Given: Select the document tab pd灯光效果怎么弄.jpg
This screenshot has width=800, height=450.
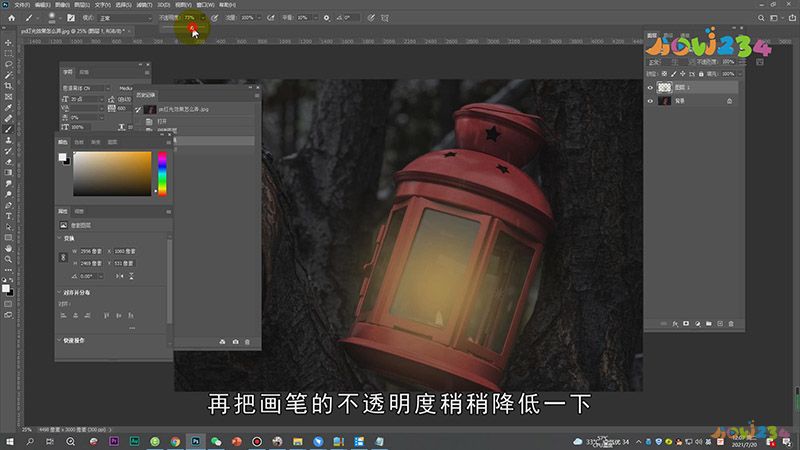Looking at the screenshot, I should 73,31.
